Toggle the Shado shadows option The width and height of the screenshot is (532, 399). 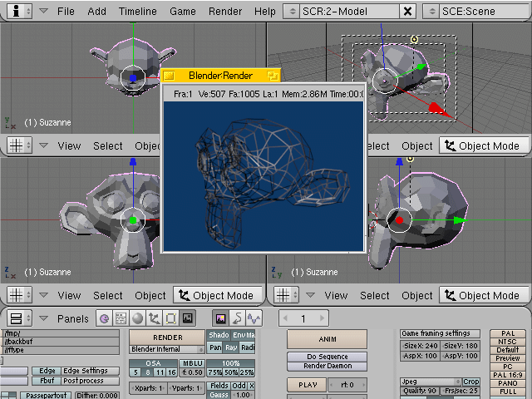pyautogui.click(x=219, y=335)
